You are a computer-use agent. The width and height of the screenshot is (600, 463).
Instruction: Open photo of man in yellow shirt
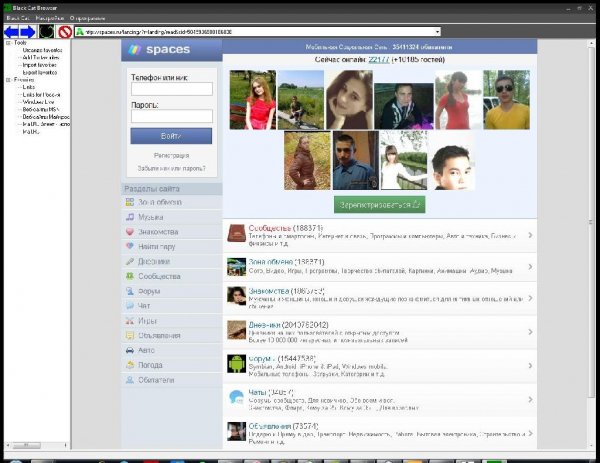507,99
